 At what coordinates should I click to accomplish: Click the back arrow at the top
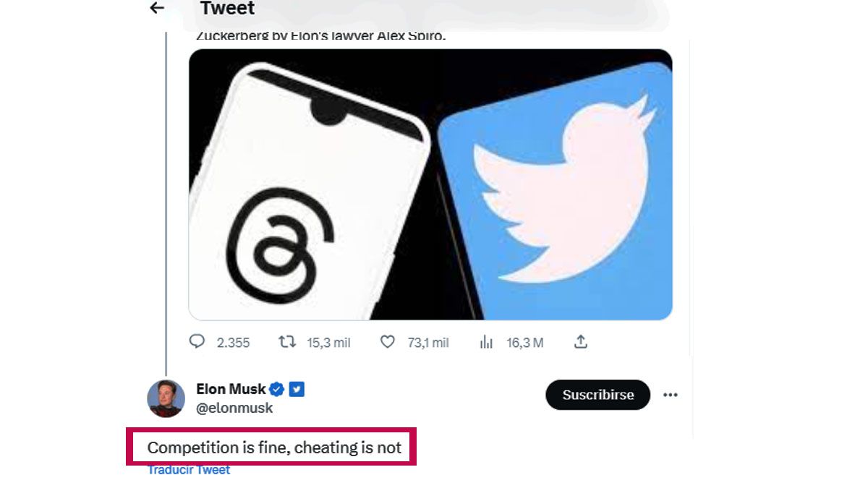point(156,9)
